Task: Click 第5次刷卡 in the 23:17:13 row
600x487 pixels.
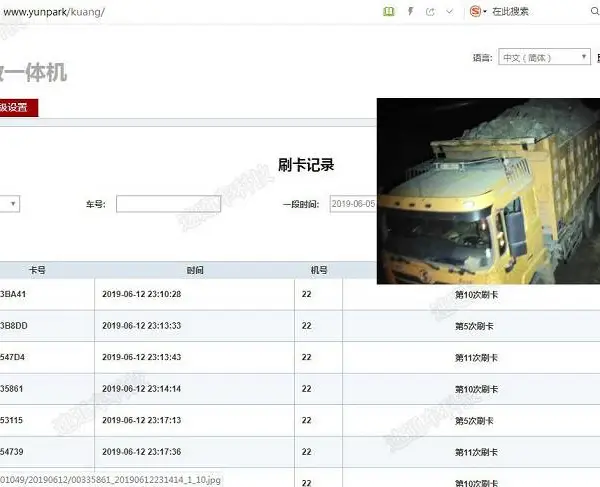Action: pos(474,421)
